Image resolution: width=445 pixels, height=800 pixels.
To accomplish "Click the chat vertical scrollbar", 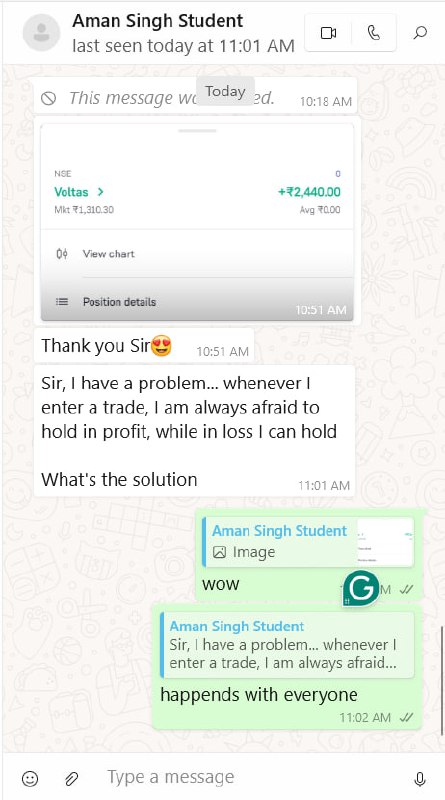I will [x=441, y=681].
